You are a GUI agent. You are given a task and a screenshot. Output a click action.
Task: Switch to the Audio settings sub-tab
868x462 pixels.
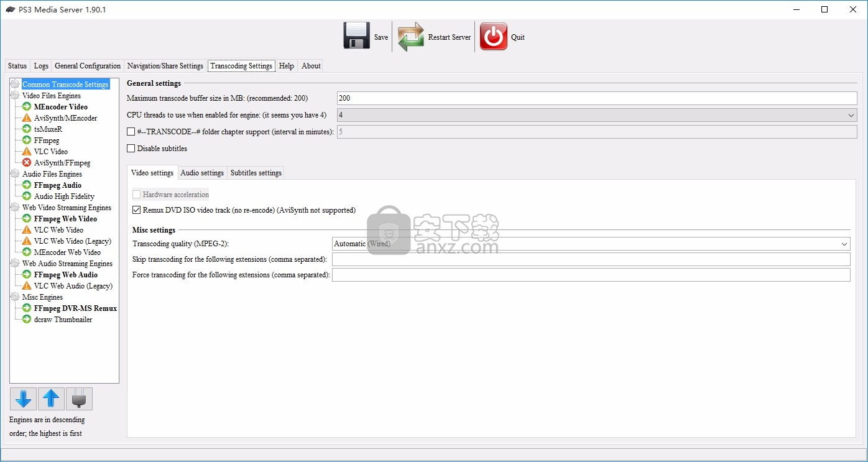202,173
